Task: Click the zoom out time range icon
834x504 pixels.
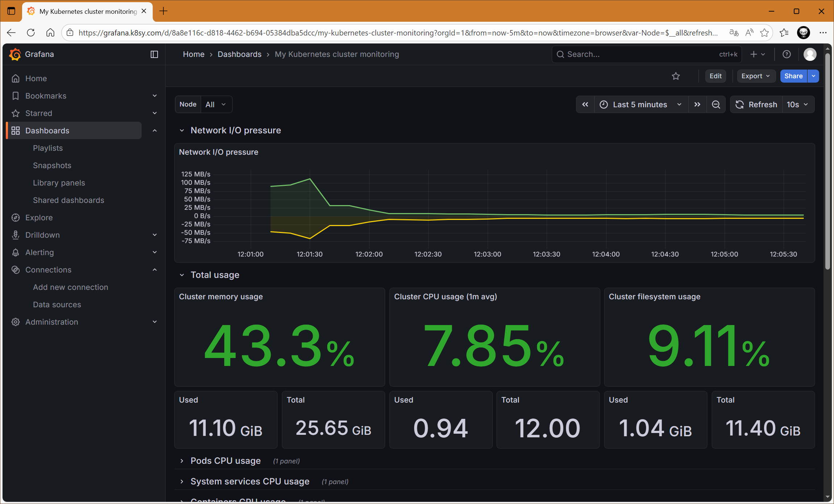Action: coord(716,105)
